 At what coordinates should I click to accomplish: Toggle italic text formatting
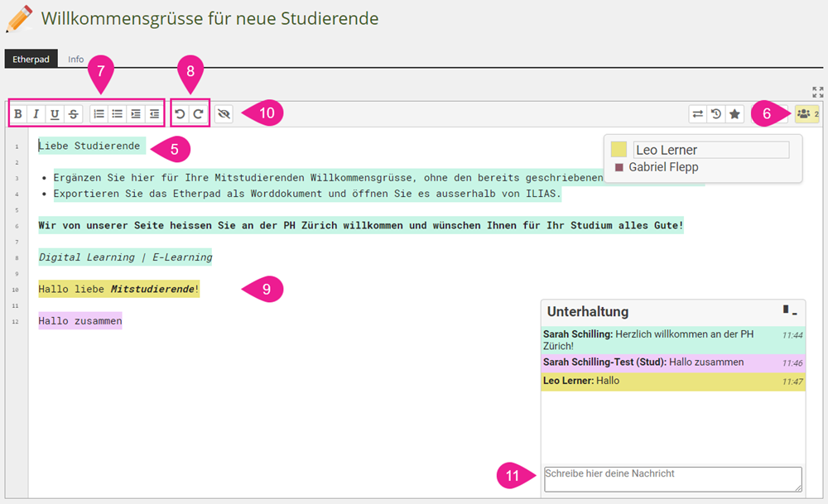tap(36, 114)
